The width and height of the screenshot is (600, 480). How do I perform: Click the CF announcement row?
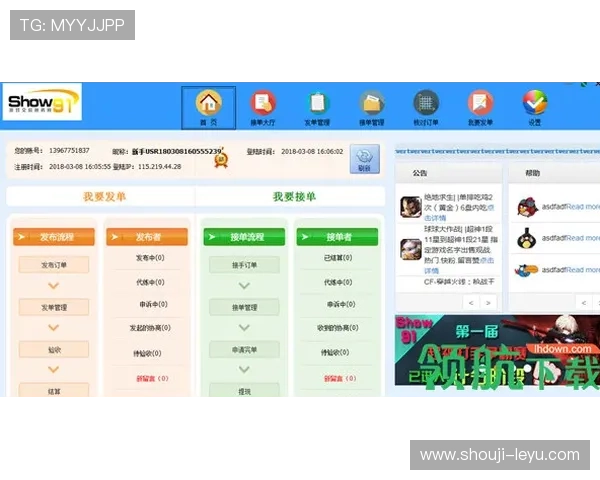(x=459, y=282)
